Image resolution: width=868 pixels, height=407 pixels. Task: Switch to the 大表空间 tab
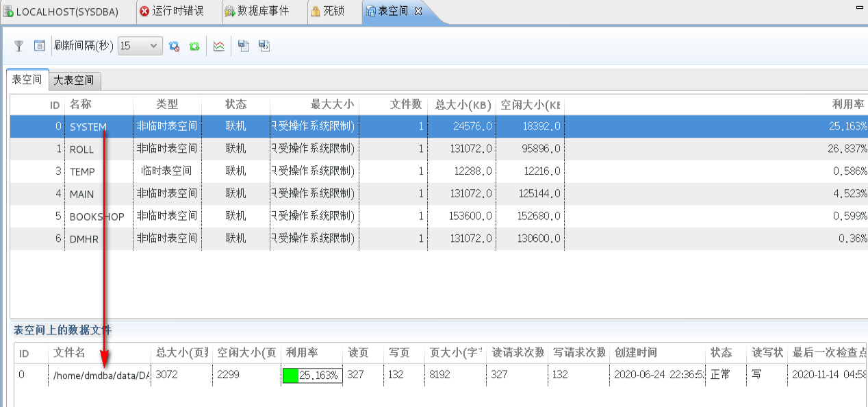pyautogui.click(x=75, y=80)
